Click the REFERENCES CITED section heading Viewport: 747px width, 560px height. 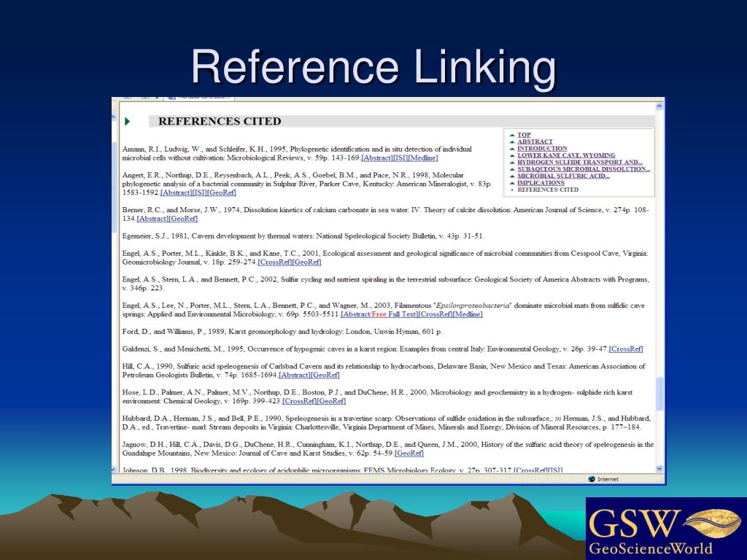pos(220,122)
